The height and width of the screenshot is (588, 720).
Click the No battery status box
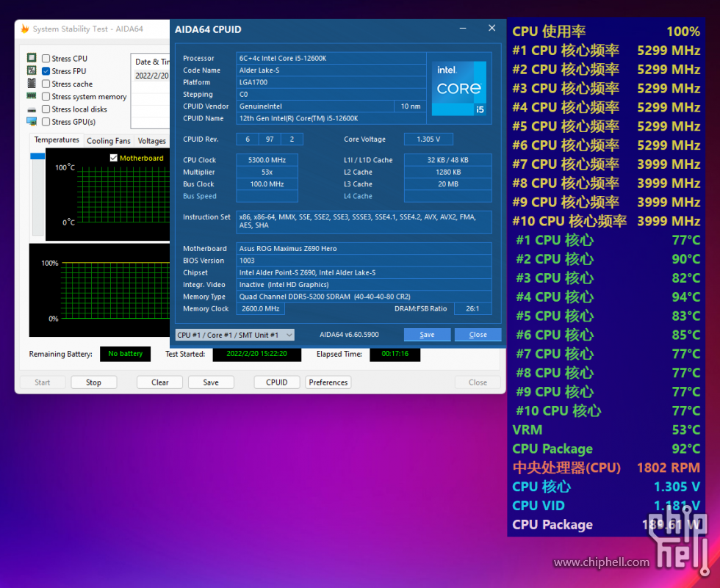pyautogui.click(x=126, y=354)
